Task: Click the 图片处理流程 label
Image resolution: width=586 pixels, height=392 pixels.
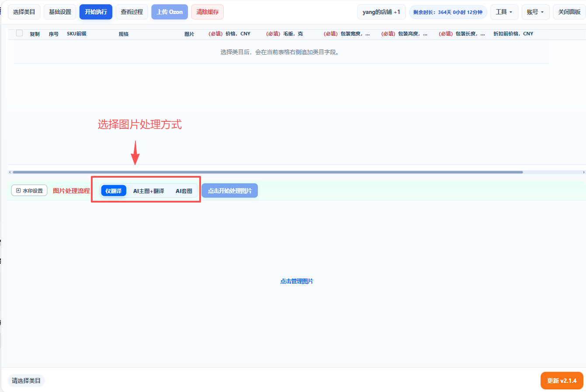Action: [x=71, y=191]
